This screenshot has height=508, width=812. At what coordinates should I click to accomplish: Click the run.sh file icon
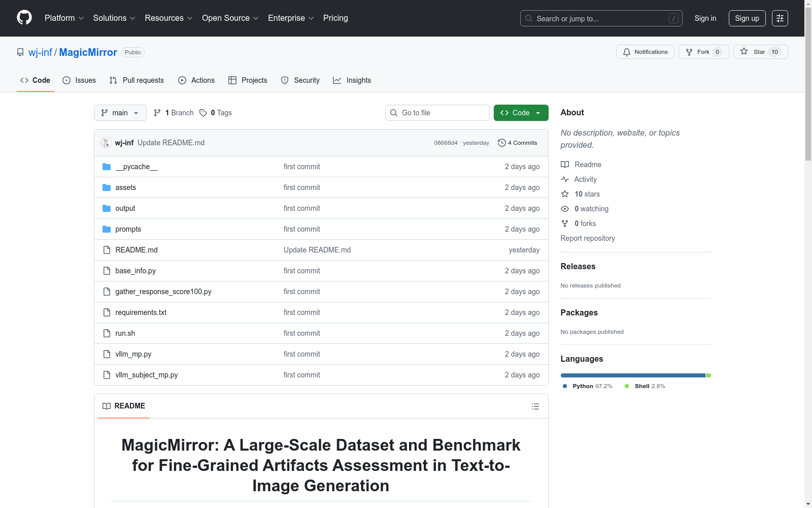click(107, 333)
